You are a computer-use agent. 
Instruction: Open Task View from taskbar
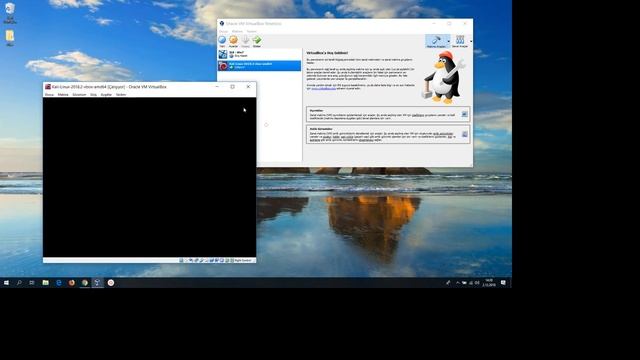coord(32,282)
